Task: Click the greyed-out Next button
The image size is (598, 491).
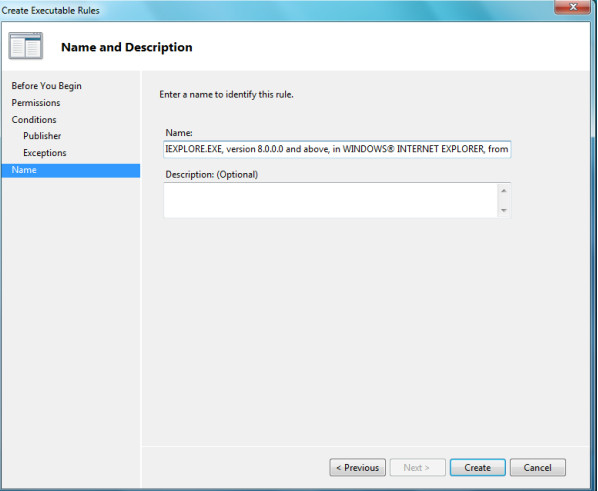Action: [417, 467]
